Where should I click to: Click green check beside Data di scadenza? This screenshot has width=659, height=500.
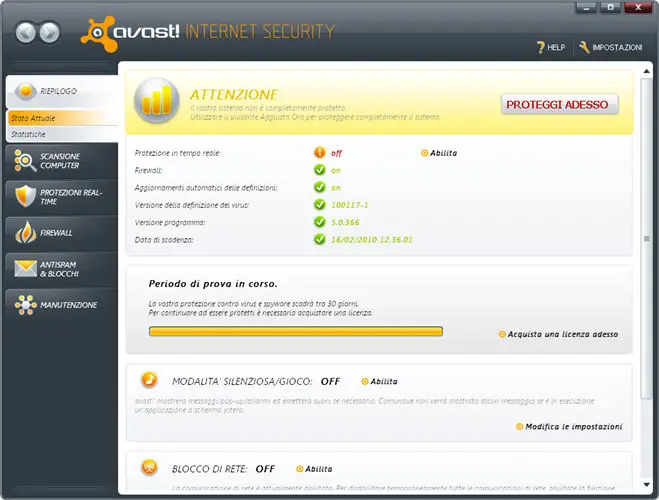click(319, 239)
